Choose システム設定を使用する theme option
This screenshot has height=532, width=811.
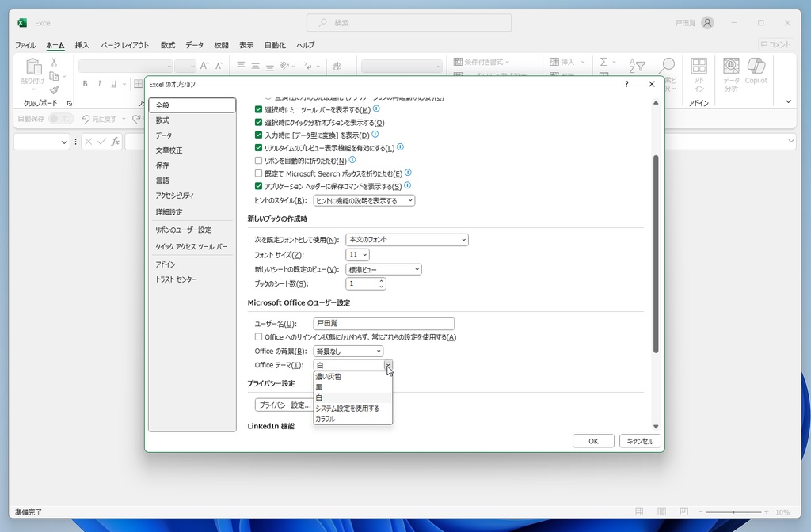pos(352,408)
